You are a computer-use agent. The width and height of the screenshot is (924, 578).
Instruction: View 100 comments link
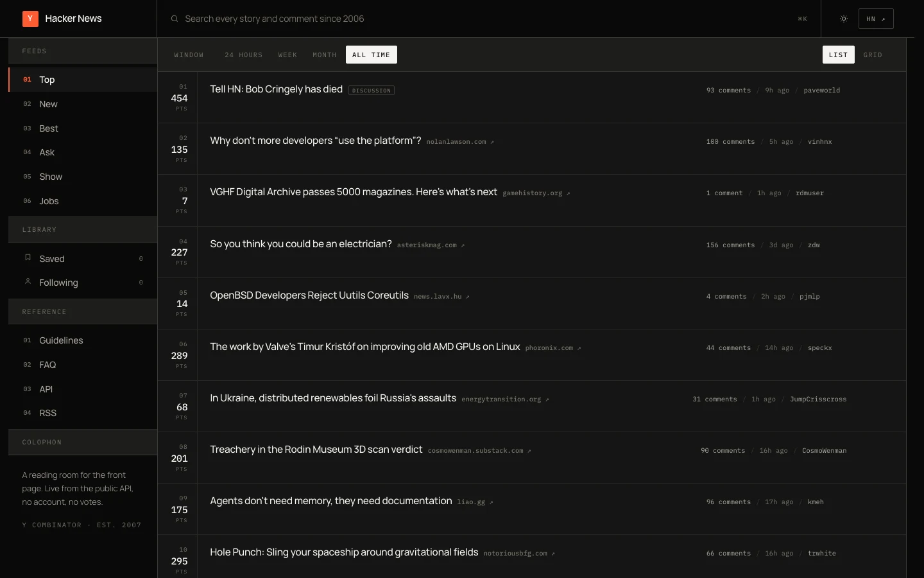(730, 142)
